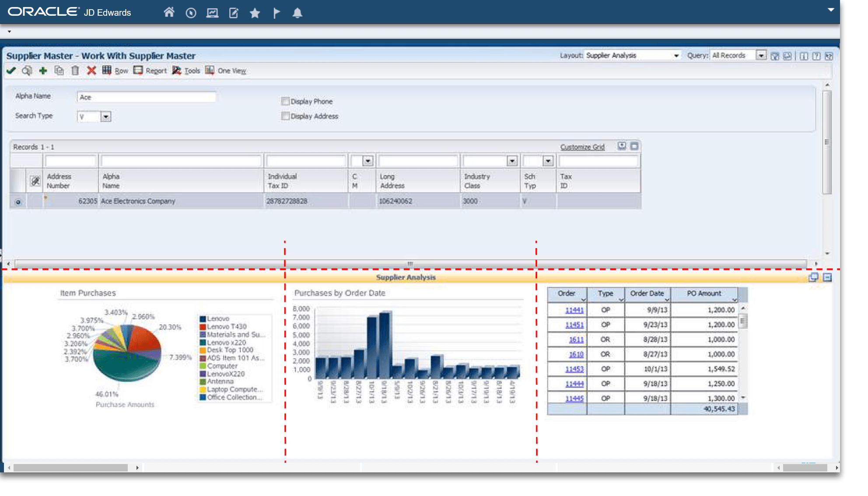
Task: Click the column layout icon in header
Action: point(804,56)
